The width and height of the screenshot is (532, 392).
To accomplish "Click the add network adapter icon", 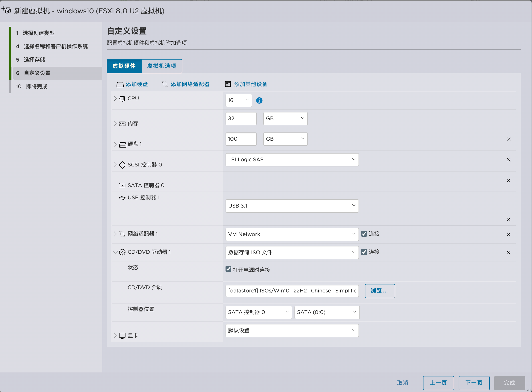I will [x=164, y=84].
